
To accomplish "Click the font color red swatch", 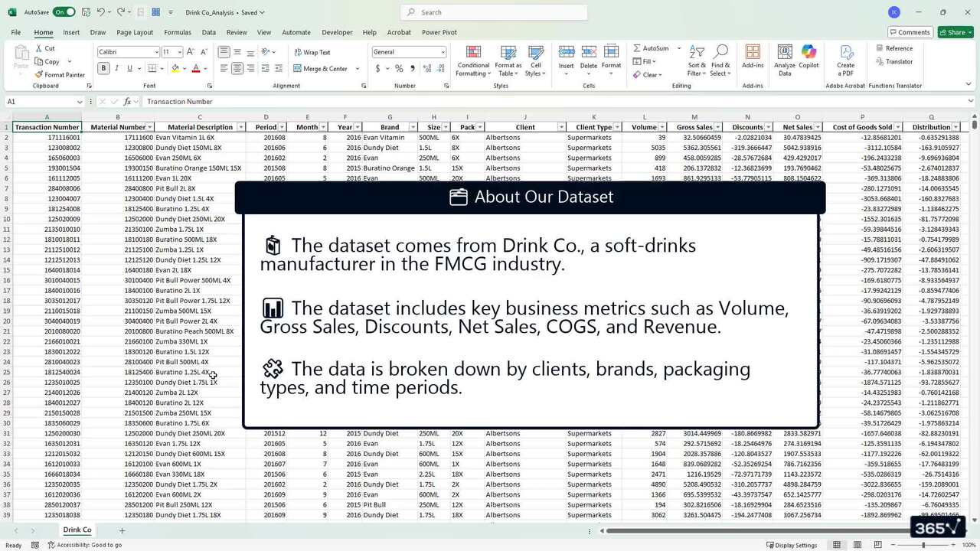I will [x=196, y=68].
